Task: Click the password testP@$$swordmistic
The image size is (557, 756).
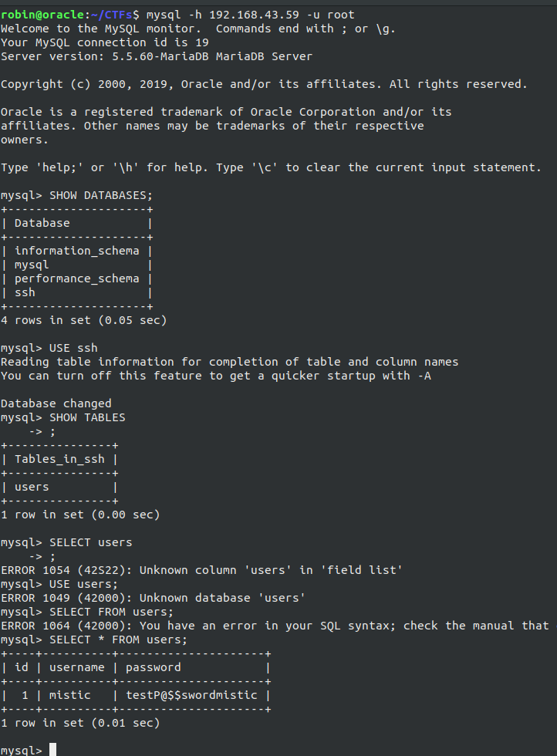Action: (x=191, y=695)
